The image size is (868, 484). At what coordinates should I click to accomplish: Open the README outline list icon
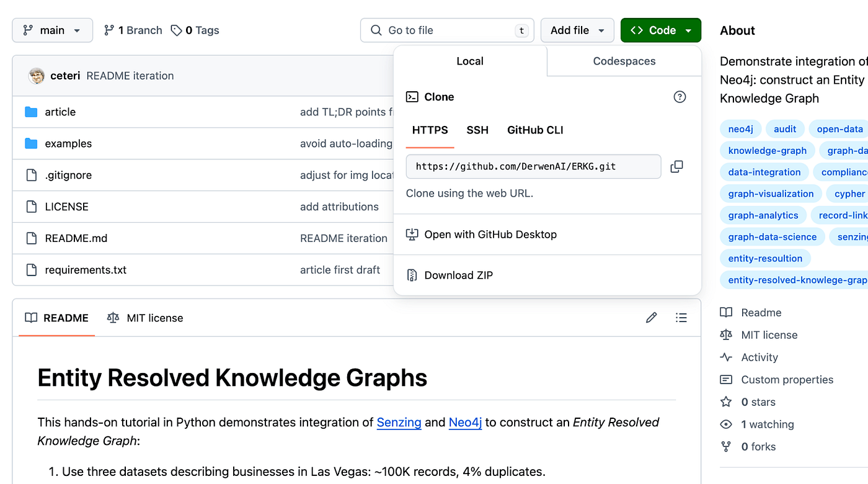pos(681,318)
